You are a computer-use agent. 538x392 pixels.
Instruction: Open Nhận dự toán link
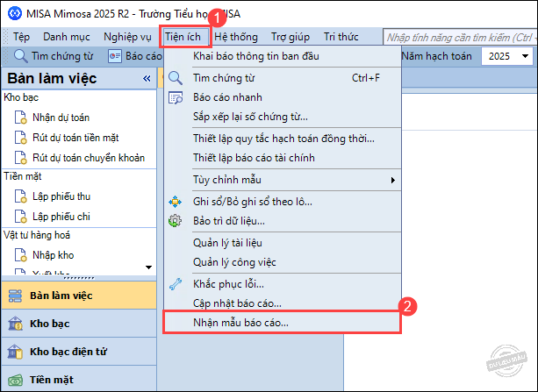[61, 118]
